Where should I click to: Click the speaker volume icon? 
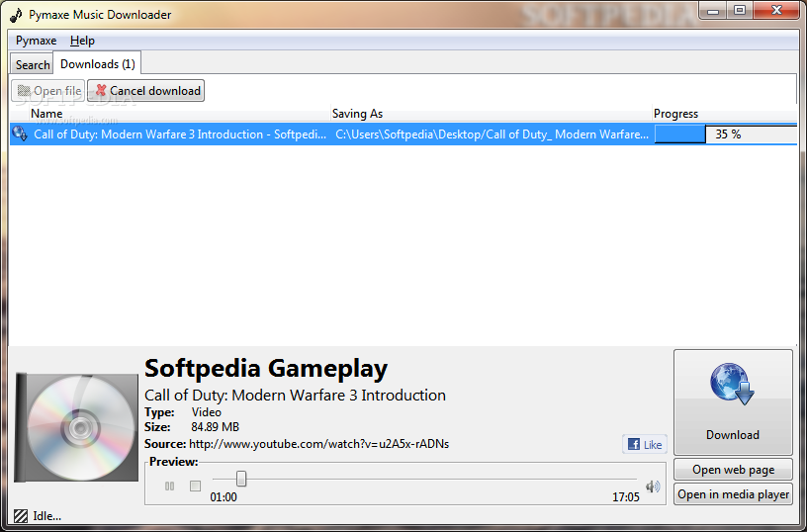pyautogui.click(x=653, y=486)
